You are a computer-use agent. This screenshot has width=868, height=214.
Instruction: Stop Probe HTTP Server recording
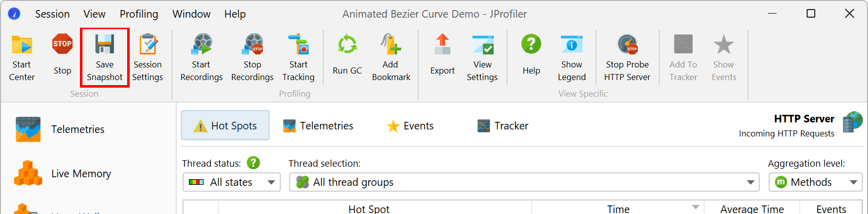627,56
